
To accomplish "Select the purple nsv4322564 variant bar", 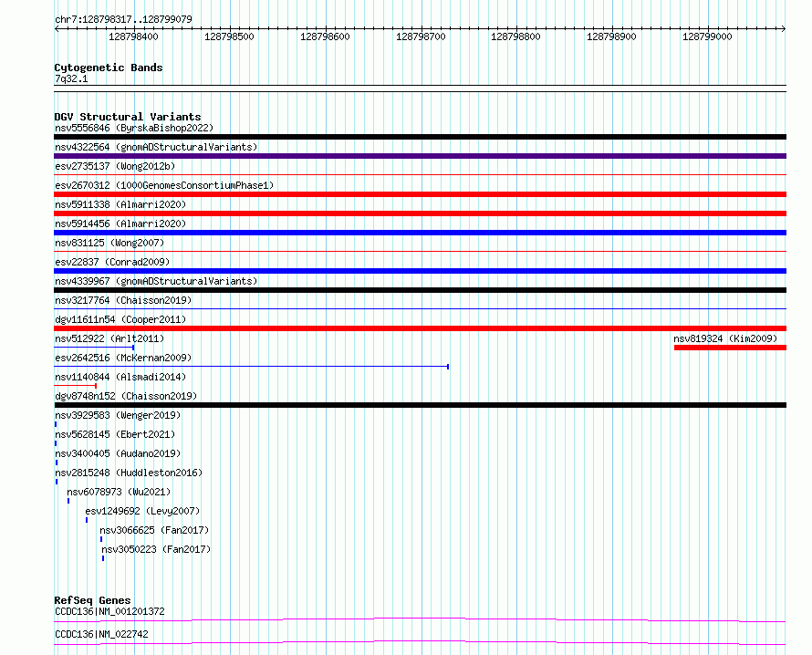I will pos(420,156).
